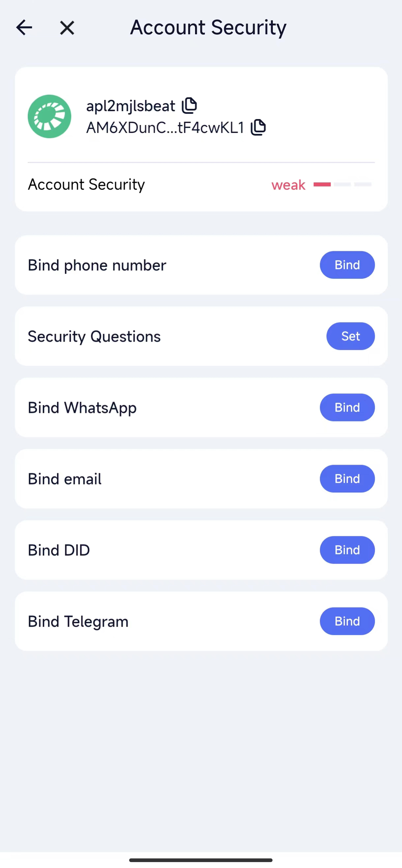Viewport: 402px width, 868px height.
Task: Bind the Telegram account
Action: [x=347, y=621]
